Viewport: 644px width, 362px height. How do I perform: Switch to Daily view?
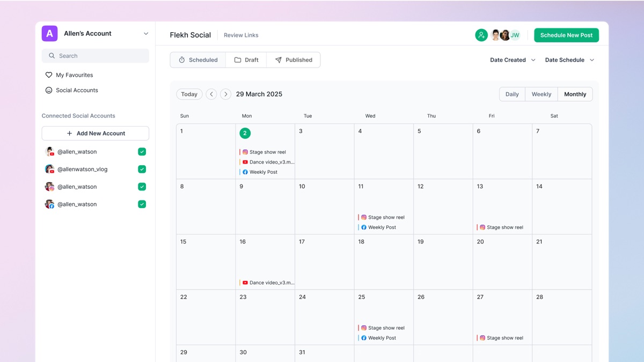(x=512, y=94)
